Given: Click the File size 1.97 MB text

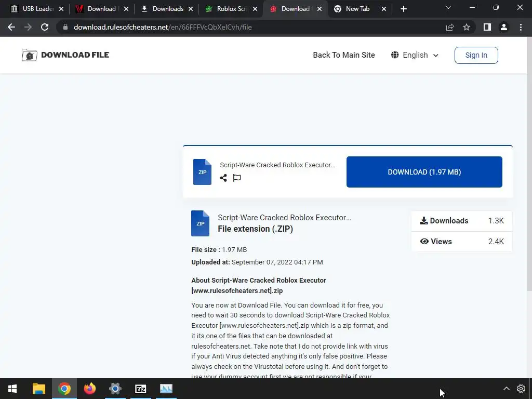Looking at the screenshot, I should [x=219, y=250].
